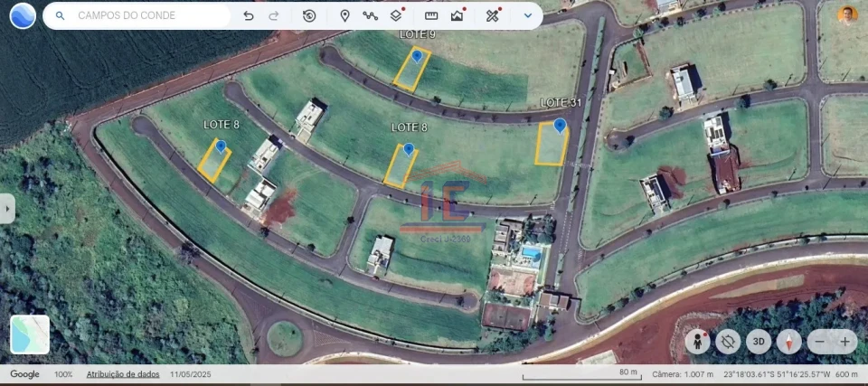This screenshot has height=386, width=868.
Task: Open the map layers tool
Action: point(396,15)
